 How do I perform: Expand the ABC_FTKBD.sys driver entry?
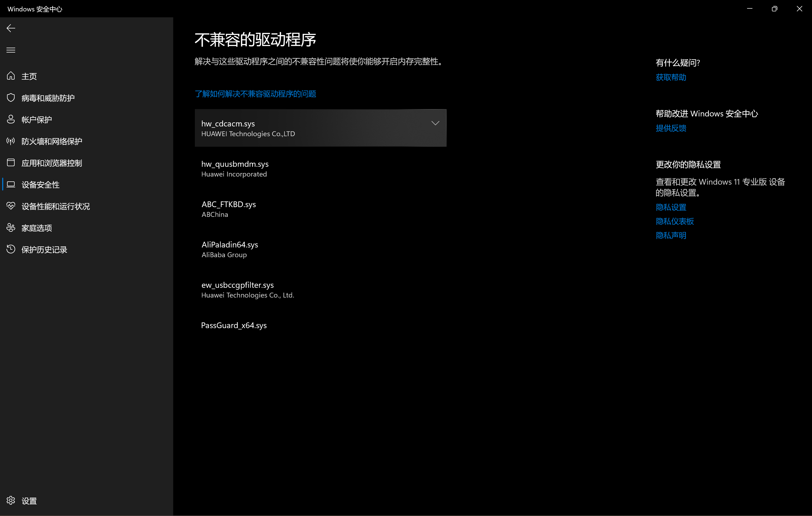[320, 209]
